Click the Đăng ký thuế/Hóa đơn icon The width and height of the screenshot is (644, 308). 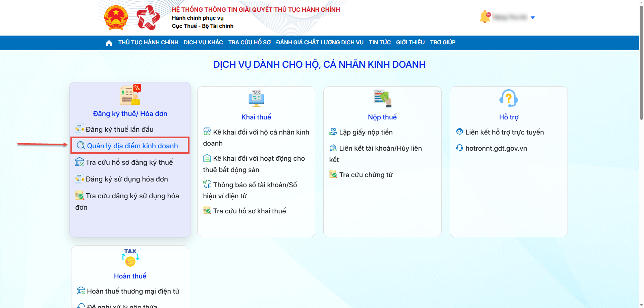(130, 95)
